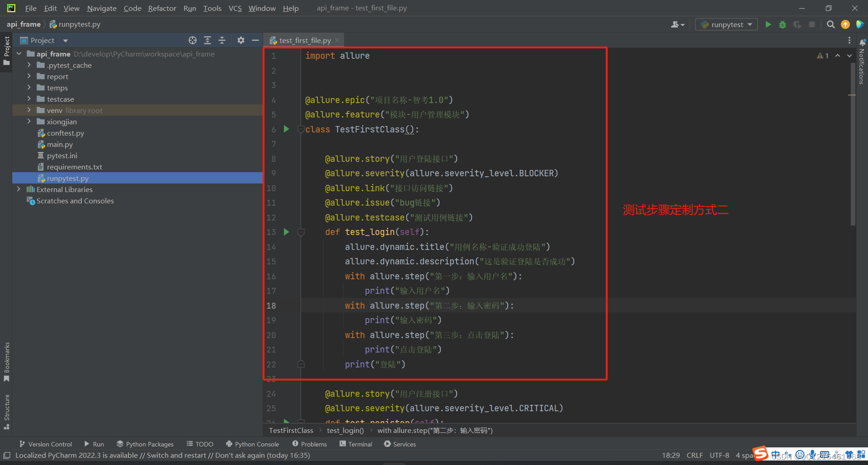Select opened file locate target icon
The height and width of the screenshot is (465, 868).
coord(193,40)
